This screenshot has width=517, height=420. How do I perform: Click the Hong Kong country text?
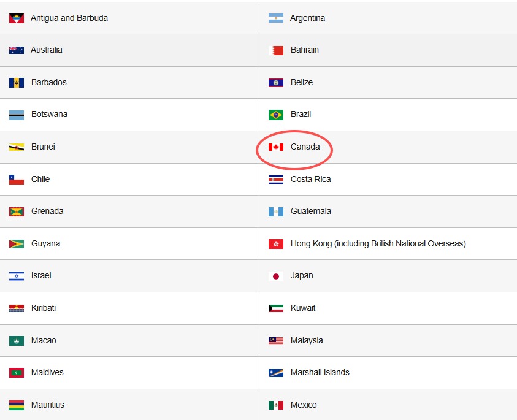tap(378, 243)
